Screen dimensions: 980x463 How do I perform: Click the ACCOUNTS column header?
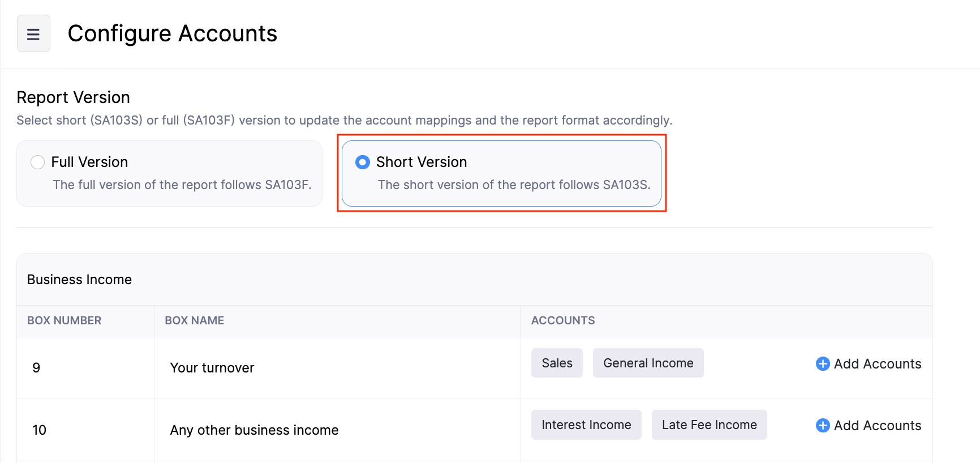coord(562,320)
